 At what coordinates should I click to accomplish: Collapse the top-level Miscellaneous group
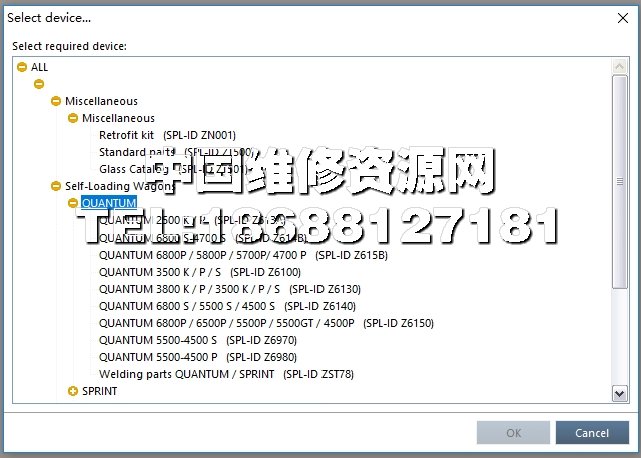click(x=55, y=101)
